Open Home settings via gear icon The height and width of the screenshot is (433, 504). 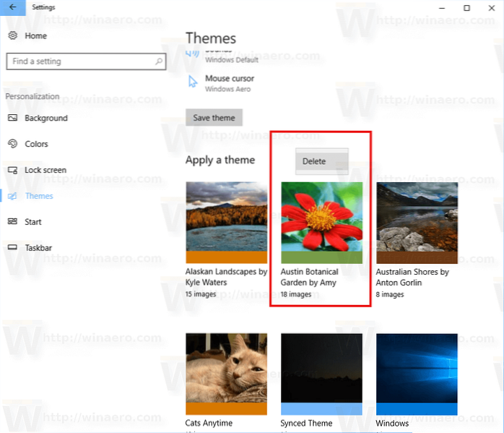12,35
